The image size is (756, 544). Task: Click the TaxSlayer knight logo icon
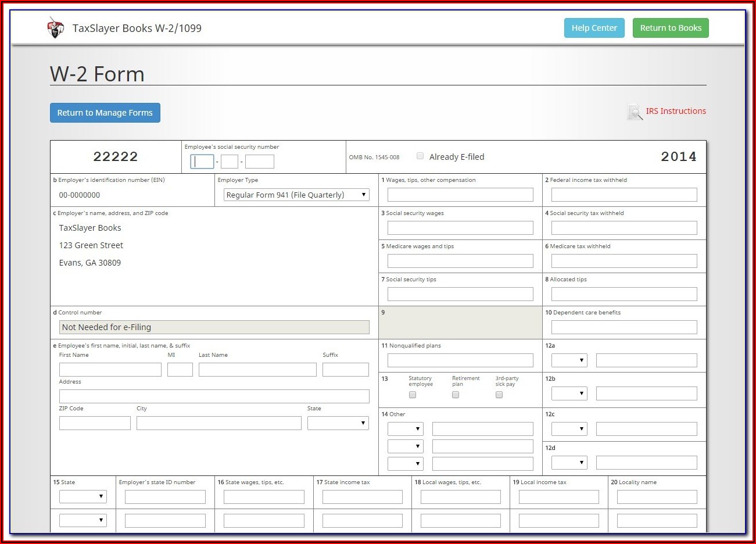point(55,28)
